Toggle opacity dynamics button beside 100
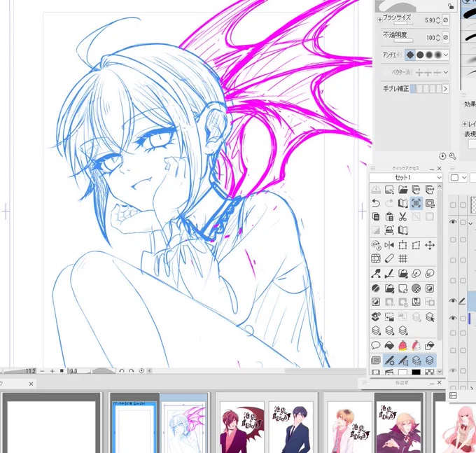 pos(445,38)
